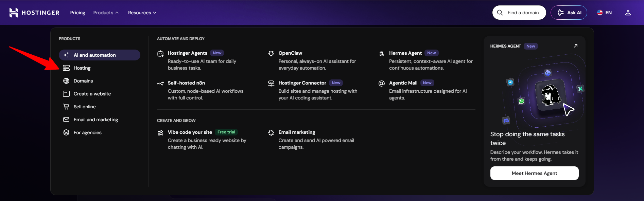
Task: Click the Hosting server icon
Action: 66,68
